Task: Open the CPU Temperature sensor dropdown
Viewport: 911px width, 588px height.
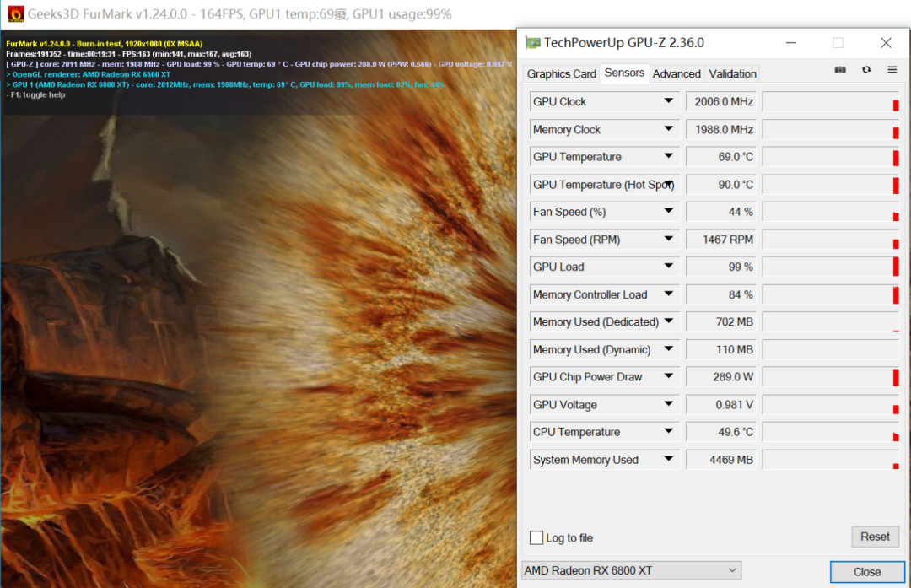Action: tap(669, 432)
